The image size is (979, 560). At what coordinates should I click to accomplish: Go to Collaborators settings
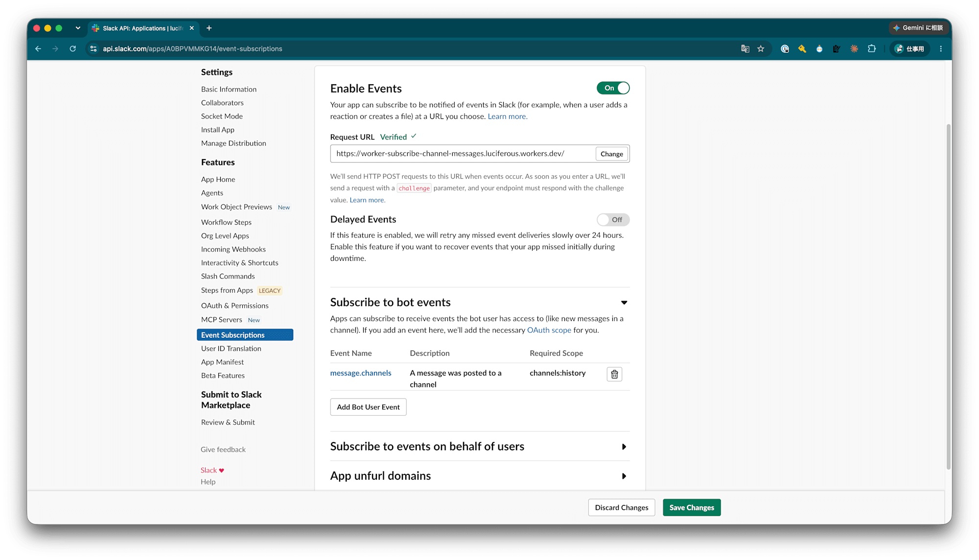click(222, 103)
